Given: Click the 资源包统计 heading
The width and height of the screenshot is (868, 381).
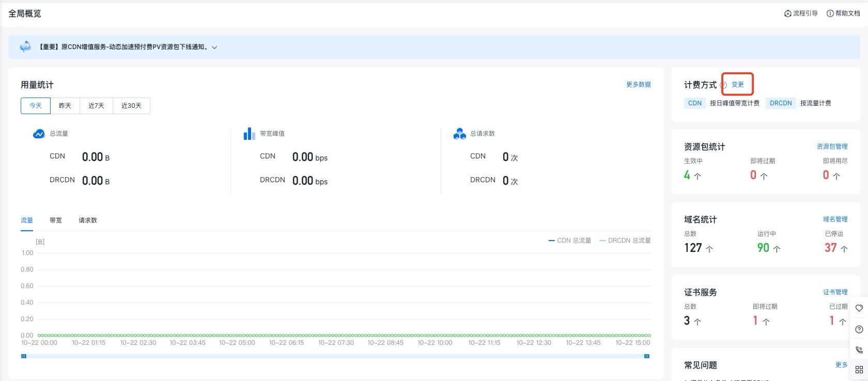Looking at the screenshot, I should (705, 147).
